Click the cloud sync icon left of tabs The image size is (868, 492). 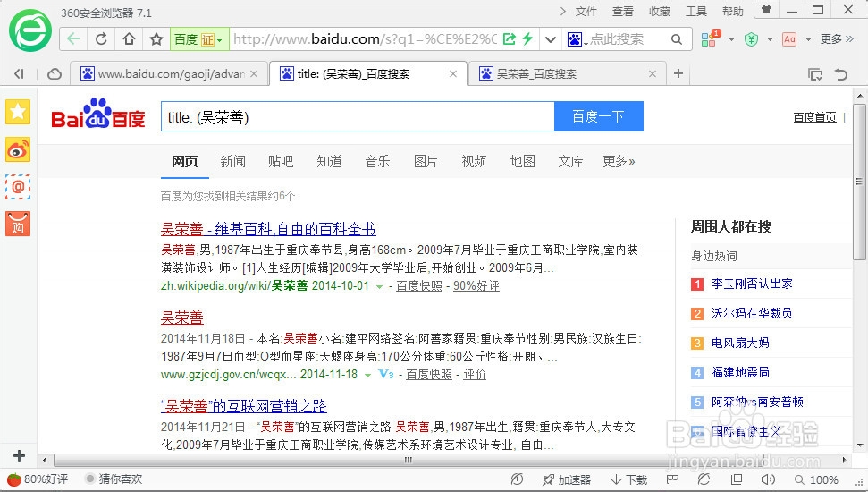pos(55,73)
